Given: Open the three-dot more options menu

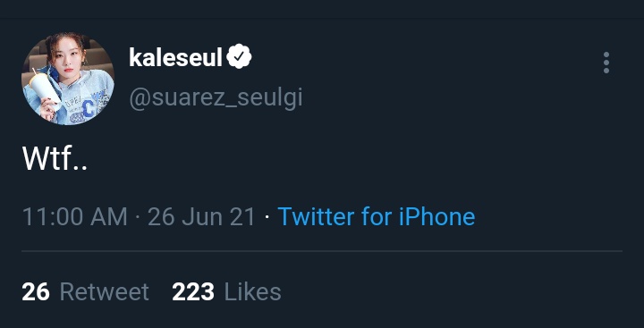Looking at the screenshot, I should (x=606, y=63).
